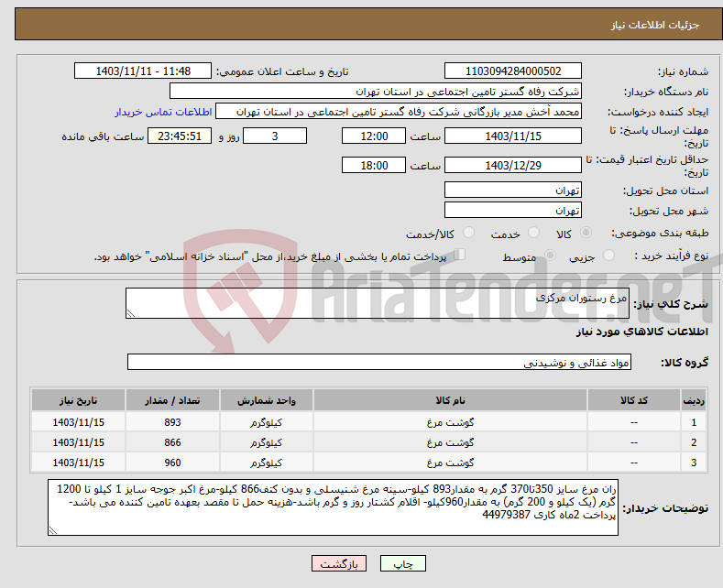Click the واحد شمارش column header
This screenshot has height=588, width=723.
(x=267, y=400)
